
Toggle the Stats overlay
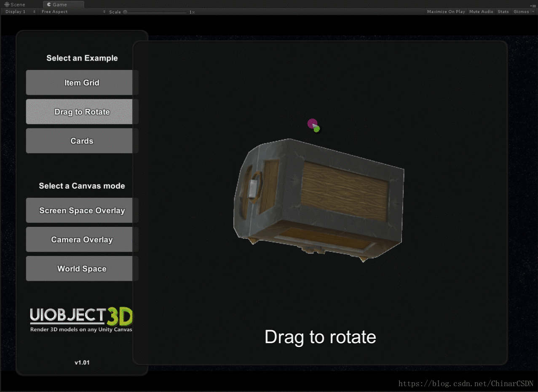[x=503, y=12]
